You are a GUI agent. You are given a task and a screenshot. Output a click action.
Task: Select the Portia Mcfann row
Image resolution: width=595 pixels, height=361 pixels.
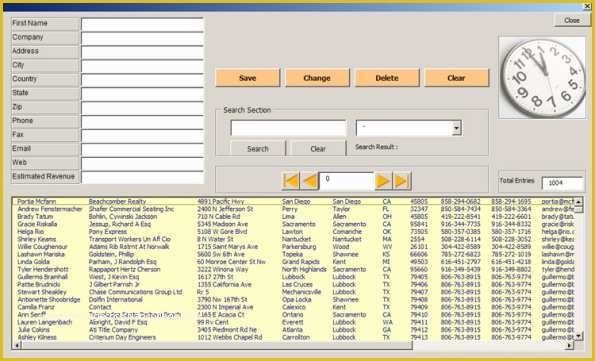pos(293,202)
